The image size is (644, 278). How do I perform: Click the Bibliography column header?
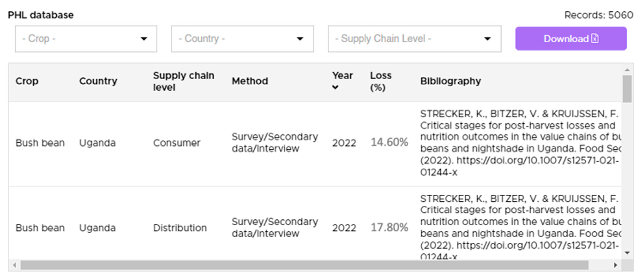(x=451, y=81)
